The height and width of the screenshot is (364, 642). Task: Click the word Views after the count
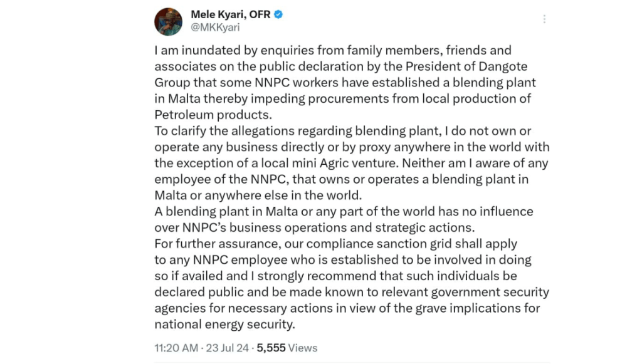[303, 348]
